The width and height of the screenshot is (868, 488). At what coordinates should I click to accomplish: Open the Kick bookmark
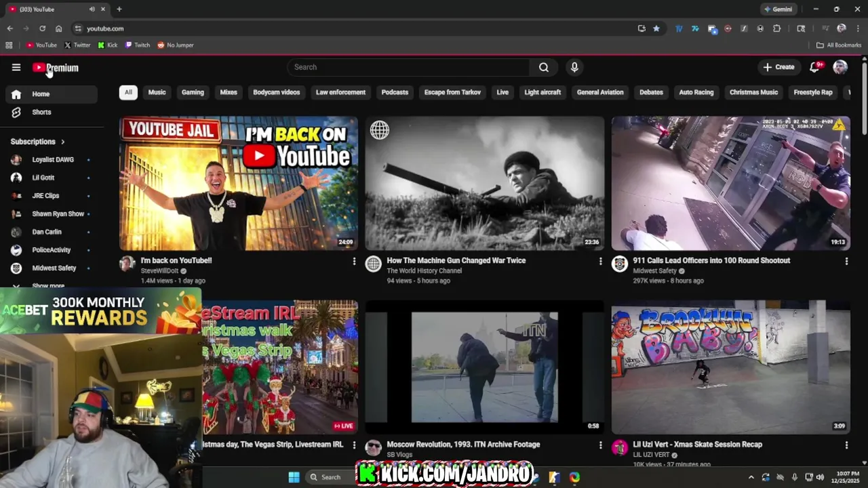tap(108, 45)
